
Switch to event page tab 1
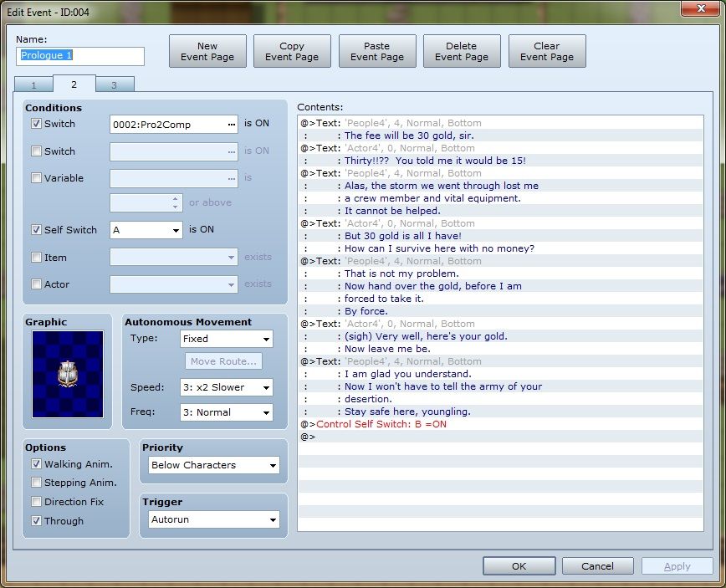coord(33,84)
